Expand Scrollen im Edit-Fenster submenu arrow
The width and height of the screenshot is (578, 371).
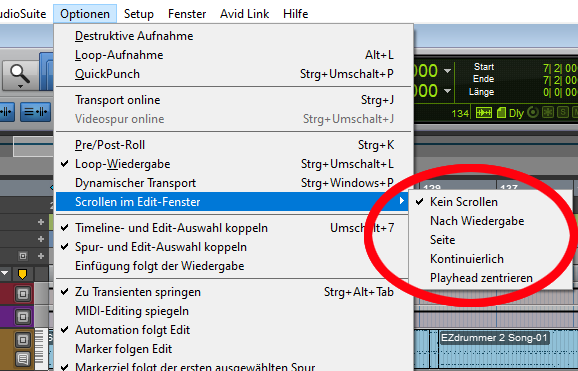pyautogui.click(x=401, y=201)
